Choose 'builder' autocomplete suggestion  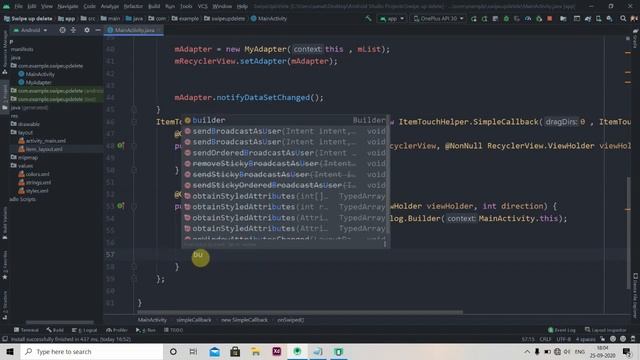tap(285, 120)
